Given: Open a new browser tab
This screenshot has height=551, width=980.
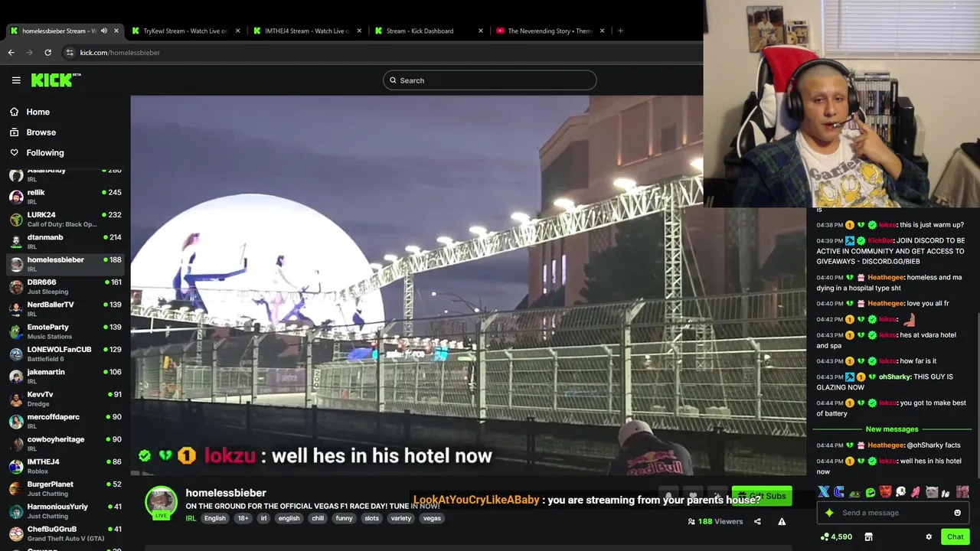Looking at the screenshot, I should coord(620,31).
